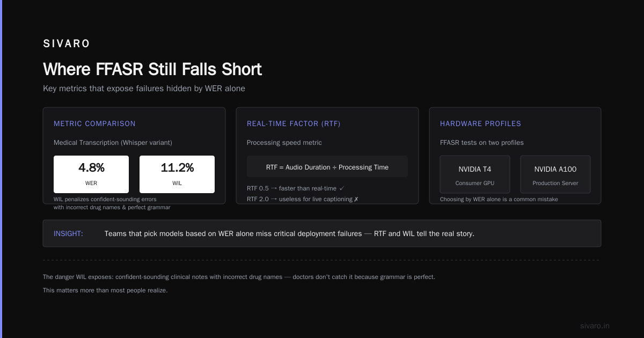Click the Medical Transcription (Whisper variant) label
Screen dimensions: 644x338
point(113,143)
